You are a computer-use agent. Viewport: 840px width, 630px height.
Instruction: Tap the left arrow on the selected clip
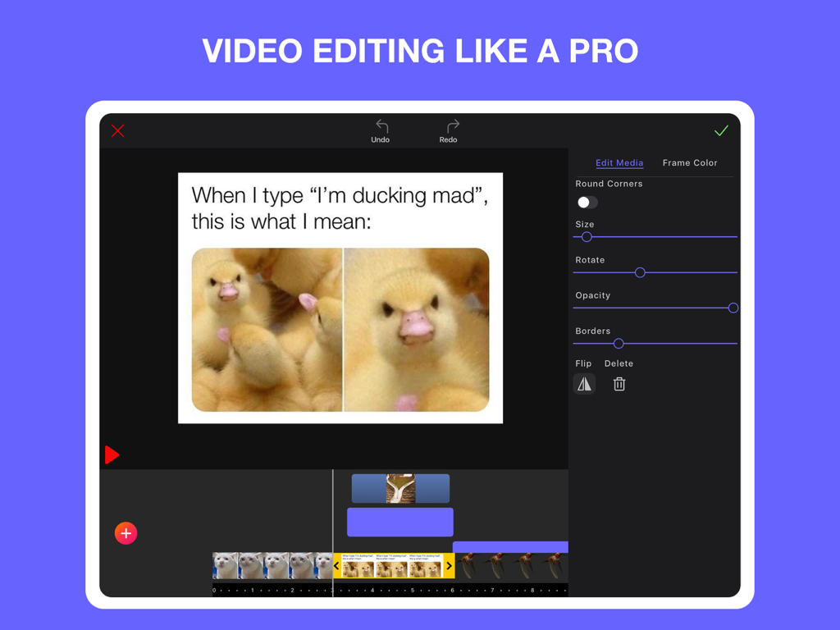(336, 566)
